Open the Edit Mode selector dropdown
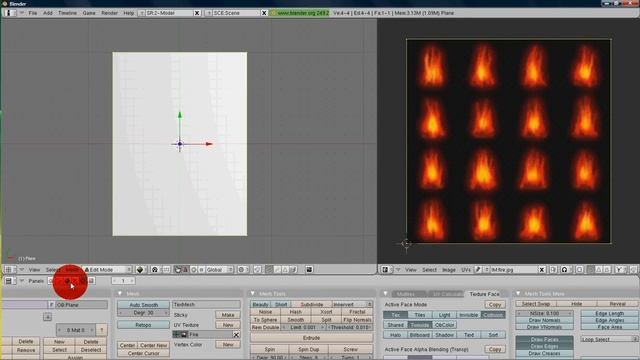Screen dimensions: 640x360 pos(108,270)
